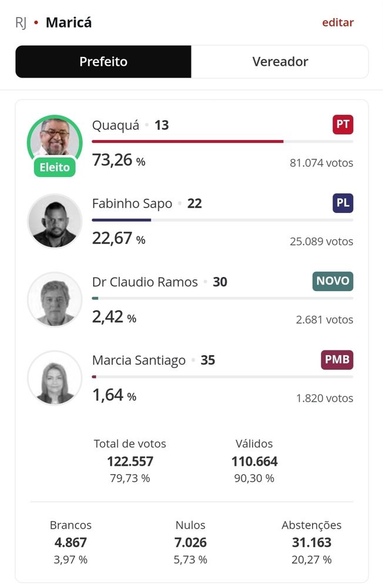
Task: Click Quaquá's red vote progress bar
Action: [188, 141]
